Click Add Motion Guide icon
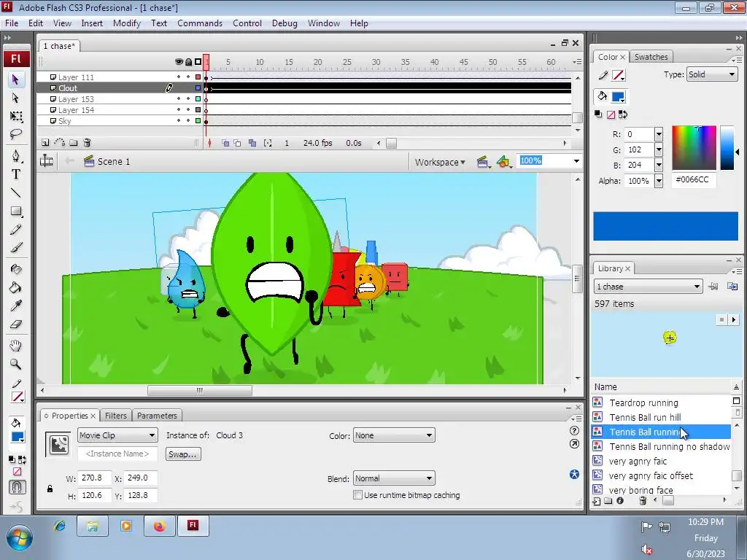The width and height of the screenshot is (747, 560). (x=59, y=142)
